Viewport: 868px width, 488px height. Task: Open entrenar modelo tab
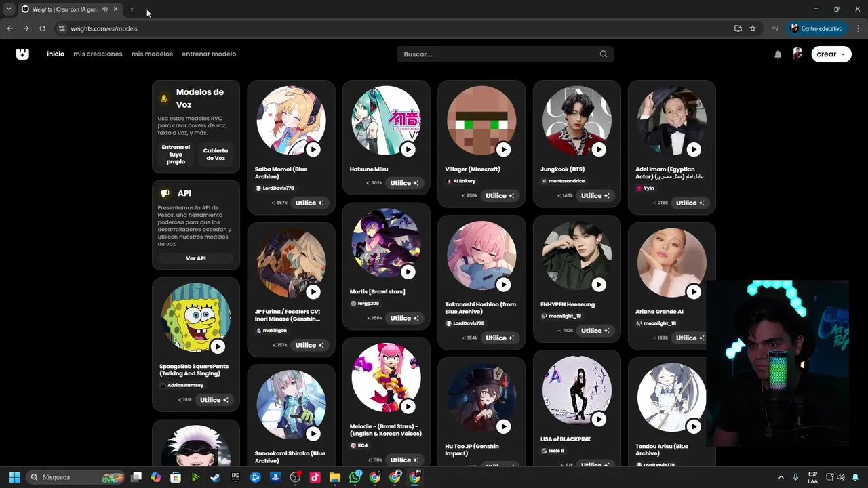point(209,54)
